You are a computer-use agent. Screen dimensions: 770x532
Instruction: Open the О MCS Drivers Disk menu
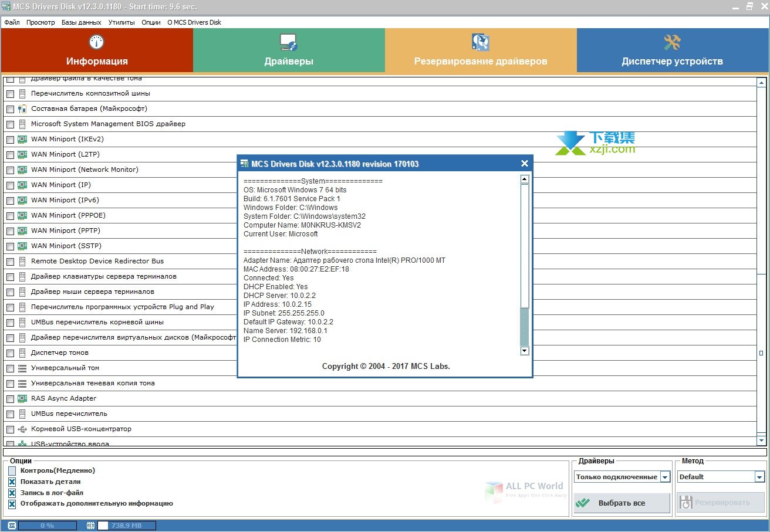click(x=194, y=22)
